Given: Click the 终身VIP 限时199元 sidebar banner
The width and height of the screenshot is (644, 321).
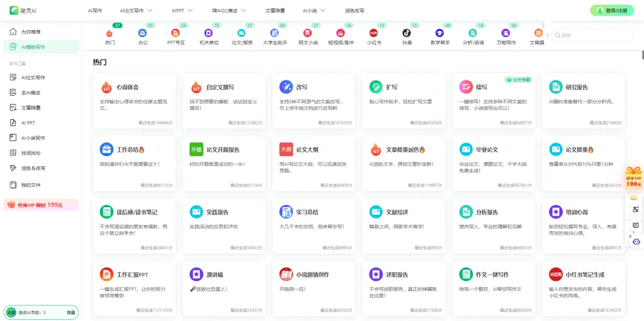Looking at the screenshot, I should click(x=41, y=205).
